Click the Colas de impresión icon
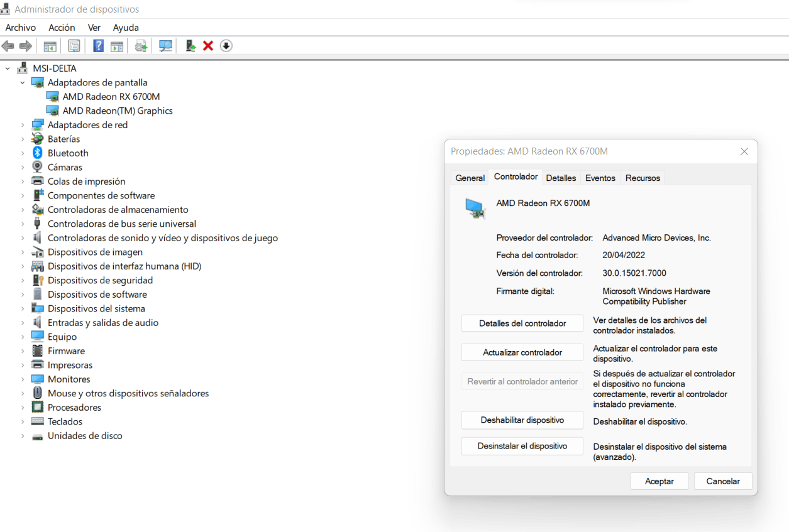The height and width of the screenshot is (532, 789). click(x=38, y=182)
